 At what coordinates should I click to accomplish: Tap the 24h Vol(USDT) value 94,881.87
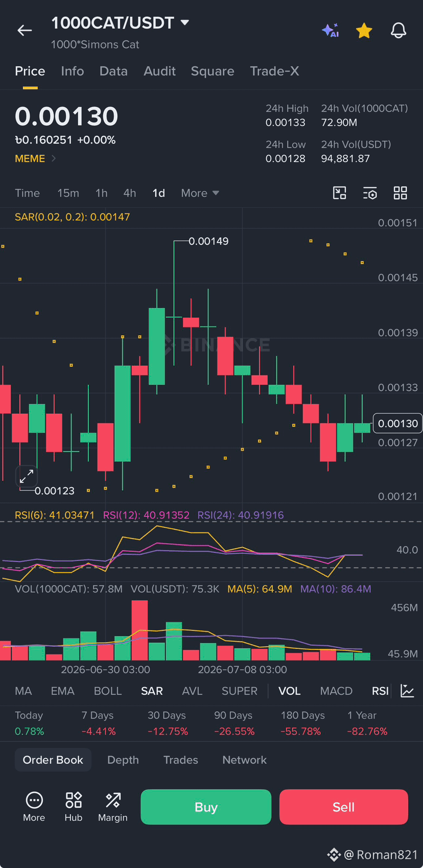[345, 158]
